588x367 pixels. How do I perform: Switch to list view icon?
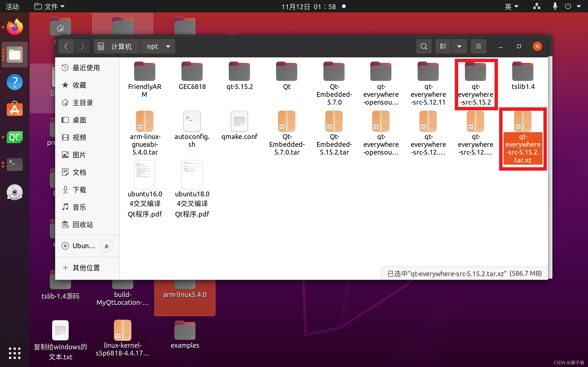click(x=443, y=46)
